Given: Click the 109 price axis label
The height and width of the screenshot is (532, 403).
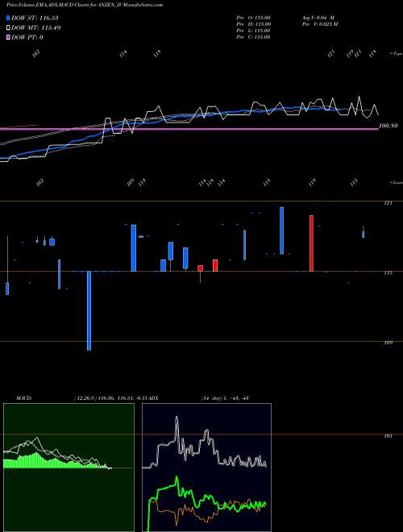Looking at the screenshot, I should click(388, 343).
